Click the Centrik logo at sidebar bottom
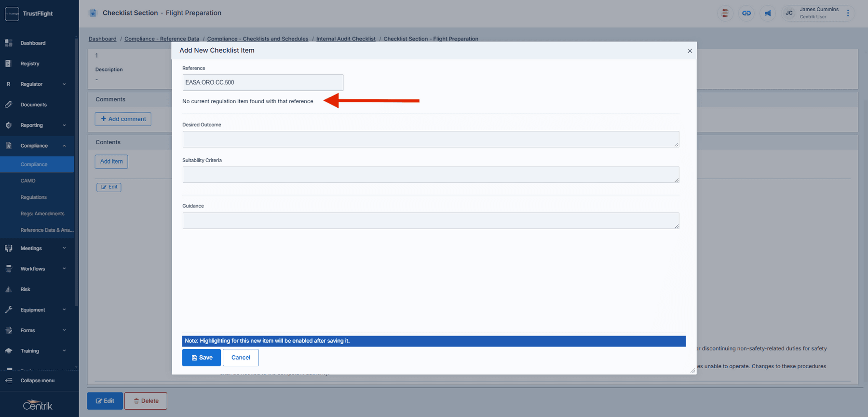Screen dimensions: 868x417 coord(38,405)
